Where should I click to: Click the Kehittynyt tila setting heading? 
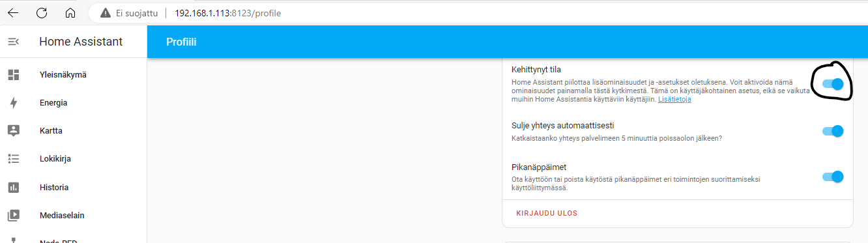[536, 70]
